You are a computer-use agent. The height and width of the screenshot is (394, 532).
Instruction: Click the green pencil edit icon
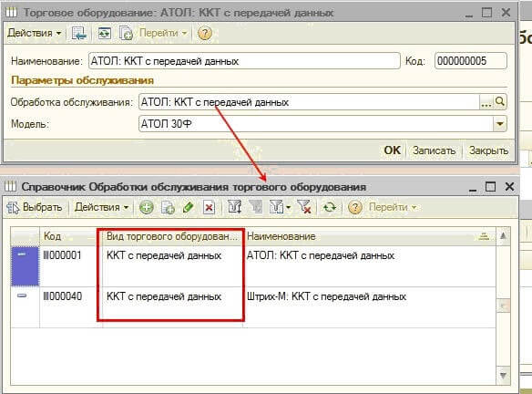click(189, 207)
